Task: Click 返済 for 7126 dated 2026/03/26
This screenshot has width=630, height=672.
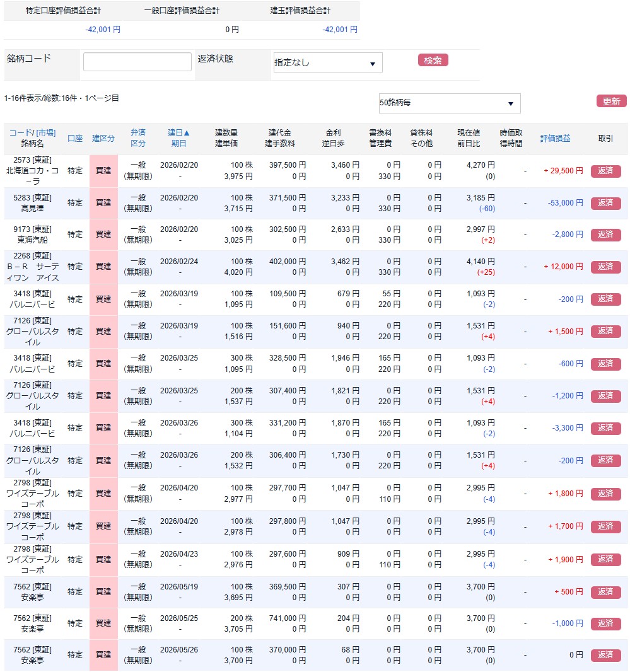Action: click(605, 460)
